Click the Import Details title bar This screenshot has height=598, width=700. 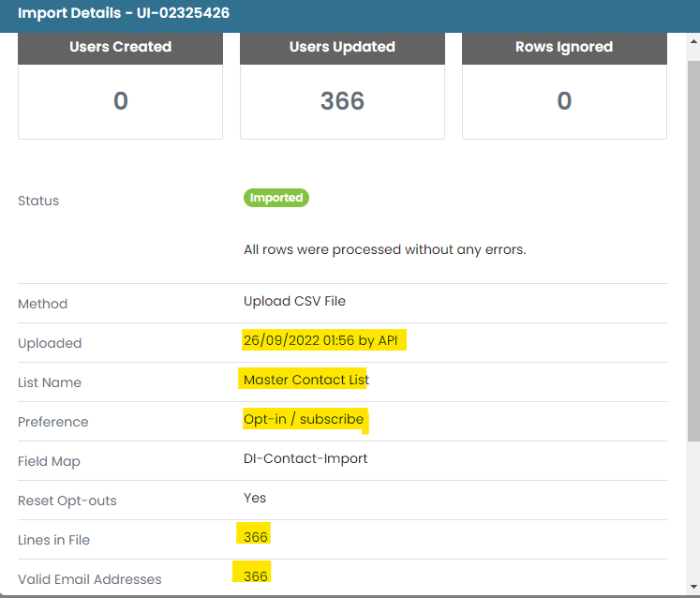tap(350, 13)
